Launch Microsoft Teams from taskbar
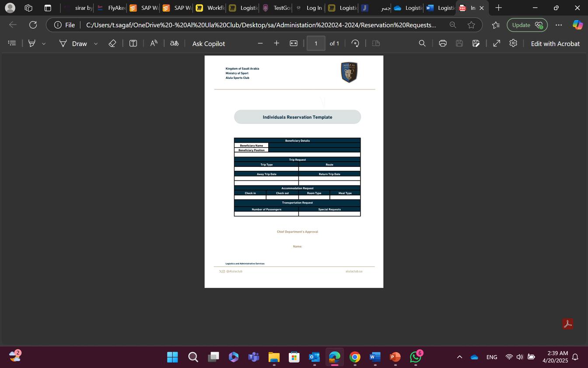This screenshot has height=368, width=588. (x=254, y=357)
